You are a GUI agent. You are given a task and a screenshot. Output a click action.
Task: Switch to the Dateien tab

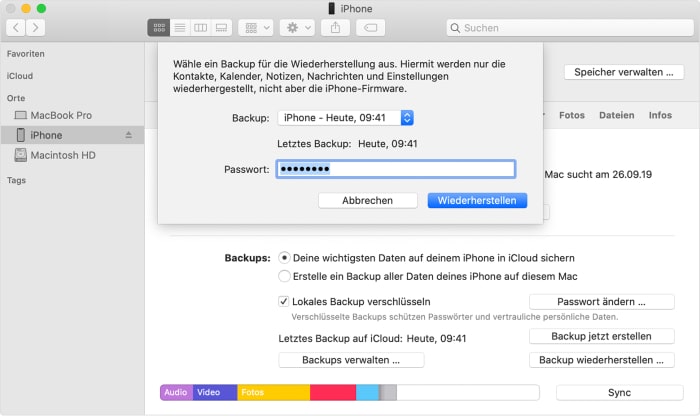pos(616,115)
